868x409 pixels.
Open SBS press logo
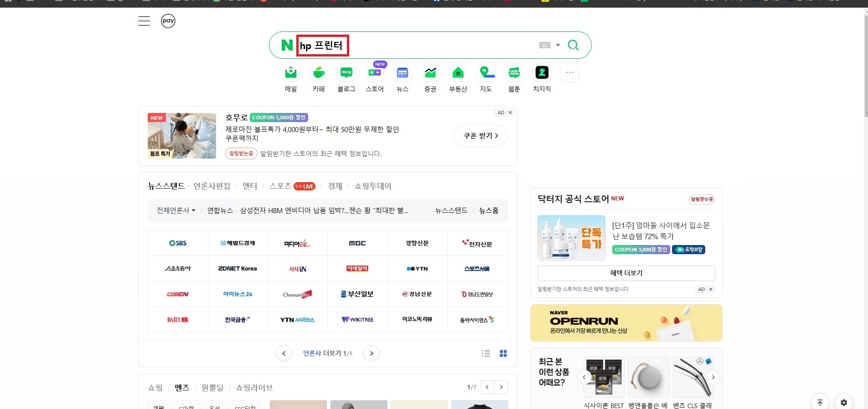pyautogui.click(x=178, y=243)
